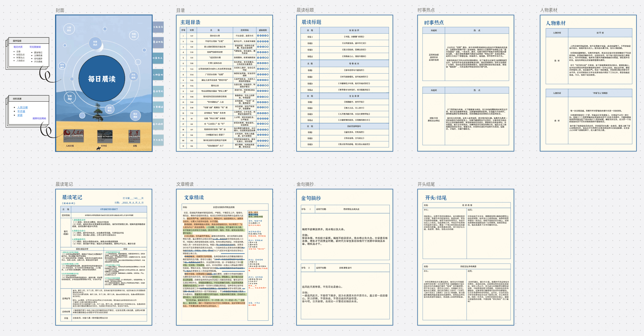The height and width of the screenshot is (336, 644).
Task: Select the 封面 frame label
Action: (x=60, y=10)
